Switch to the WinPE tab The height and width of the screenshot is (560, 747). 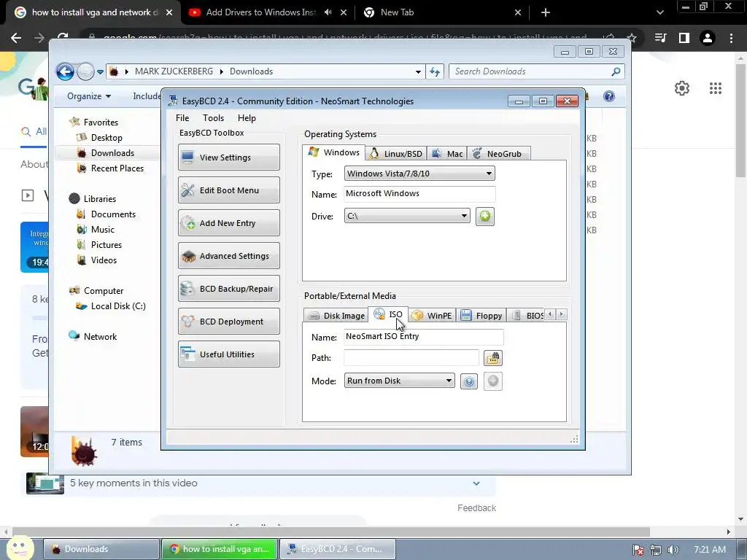coord(432,316)
